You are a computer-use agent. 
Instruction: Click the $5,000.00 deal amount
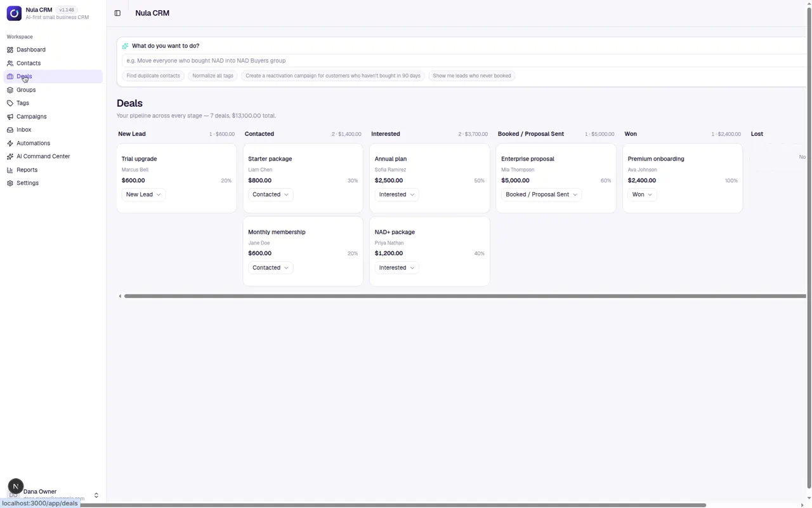pyautogui.click(x=515, y=180)
